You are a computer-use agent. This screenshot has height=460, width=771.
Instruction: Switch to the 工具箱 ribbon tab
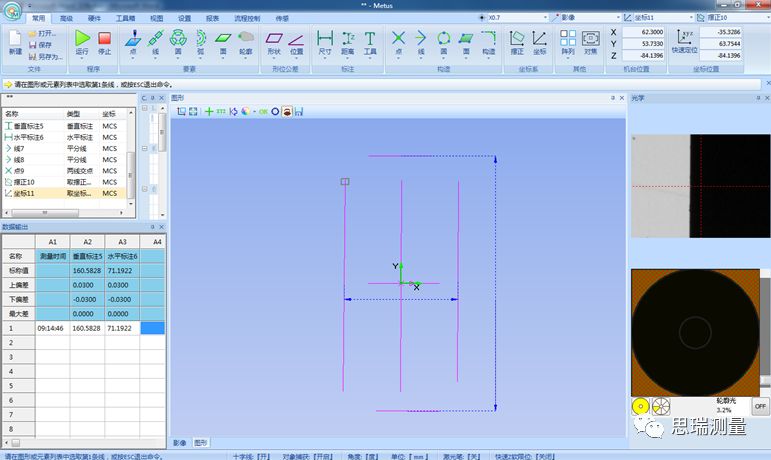[126, 18]
